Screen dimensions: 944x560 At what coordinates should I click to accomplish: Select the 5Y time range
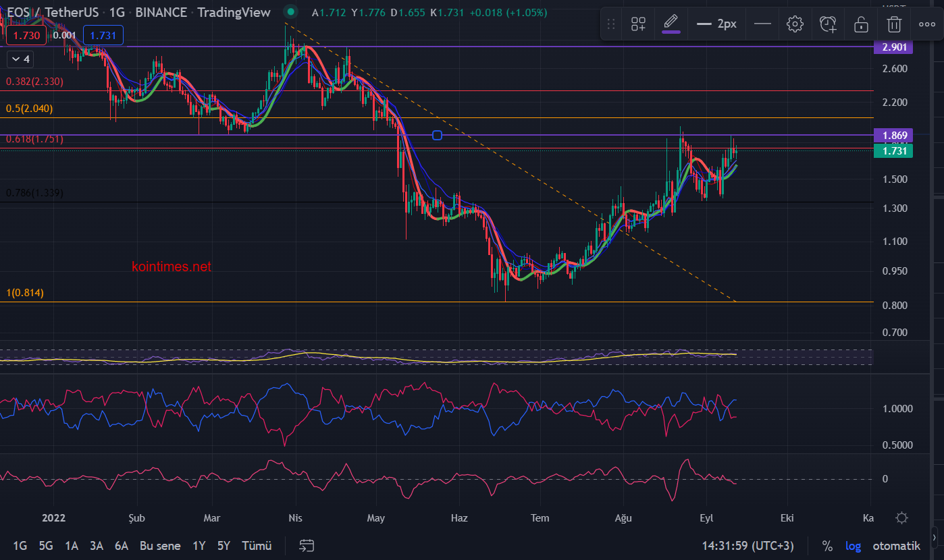pyautogui.click(x=224, y=545)
